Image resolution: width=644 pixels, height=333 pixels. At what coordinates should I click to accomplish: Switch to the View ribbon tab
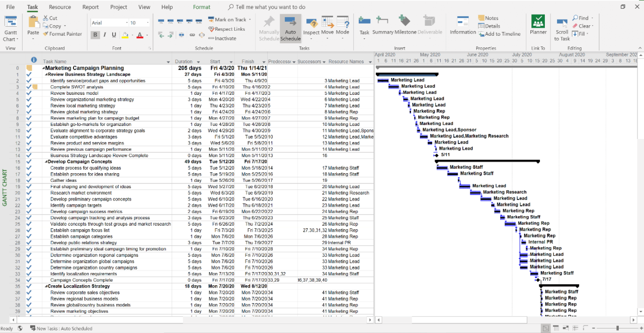click(144, 7)
